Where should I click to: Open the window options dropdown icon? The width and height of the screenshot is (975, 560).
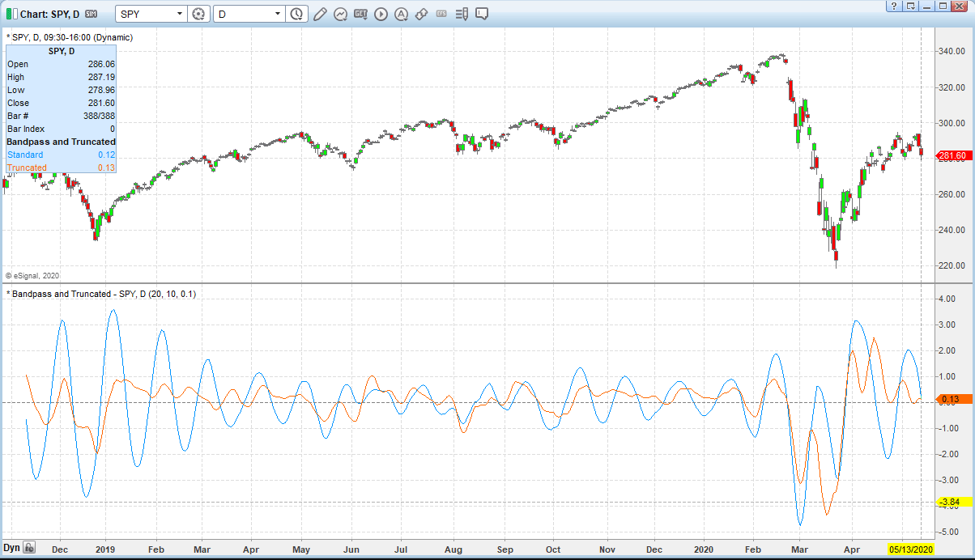tap(910, 6)
